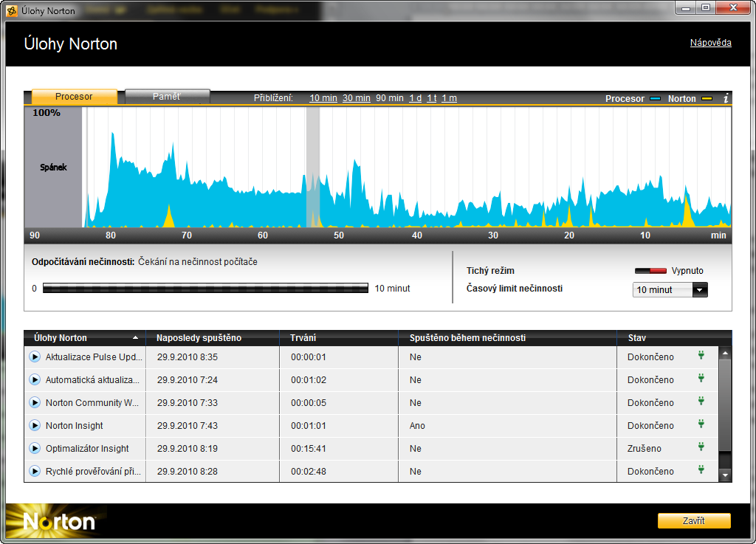Click the Norton window title bar icon
The width and height of the screenshot is (756, 544).
tap(12, 10)
